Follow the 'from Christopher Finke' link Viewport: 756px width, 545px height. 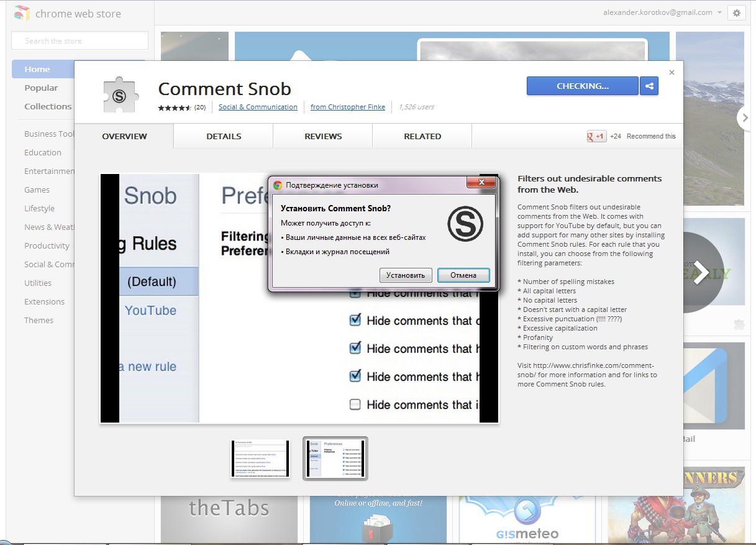[x=348, y=107]
